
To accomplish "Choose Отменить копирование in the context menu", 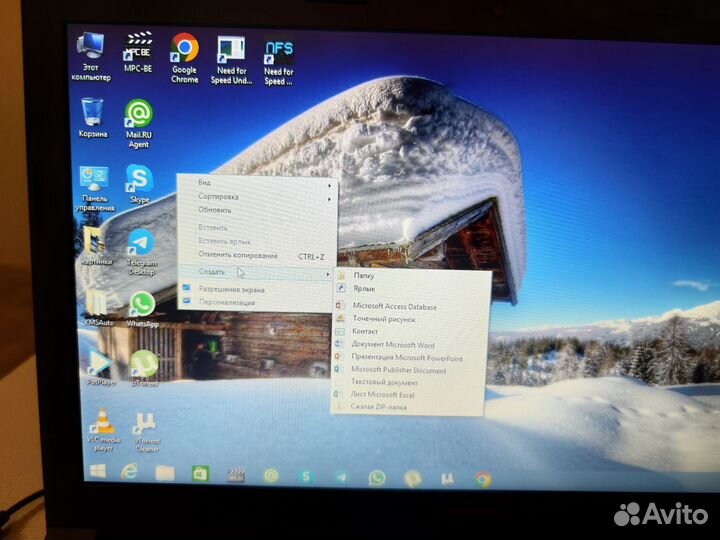I will coord(256,256).
